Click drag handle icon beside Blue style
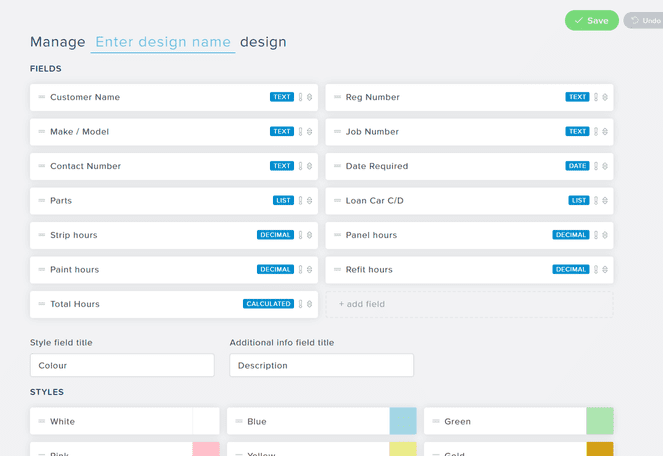The width and height of the screenshot is (663, 456). [239, 422]
